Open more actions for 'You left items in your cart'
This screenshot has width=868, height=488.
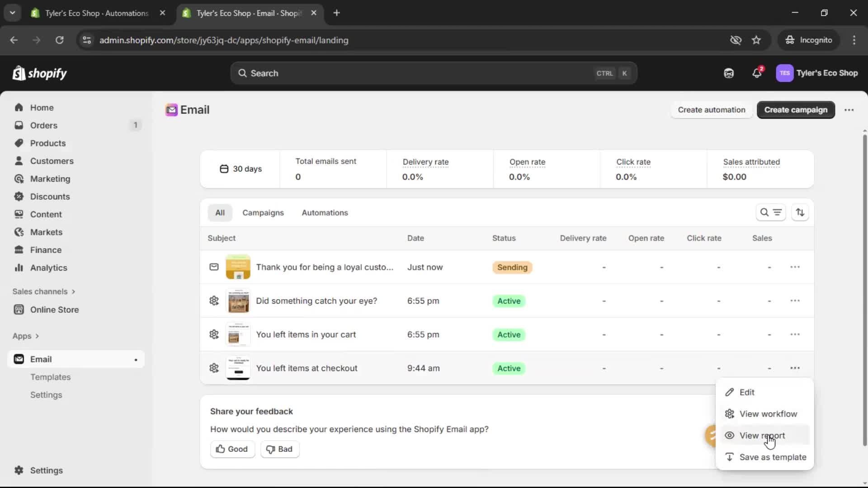[795, 335]
